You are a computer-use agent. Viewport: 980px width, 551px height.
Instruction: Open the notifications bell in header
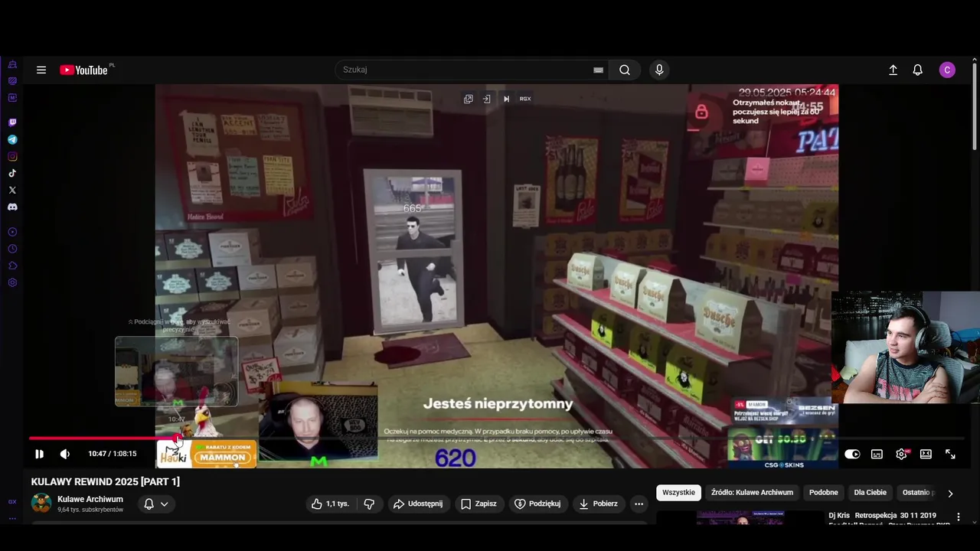[917, 70]
